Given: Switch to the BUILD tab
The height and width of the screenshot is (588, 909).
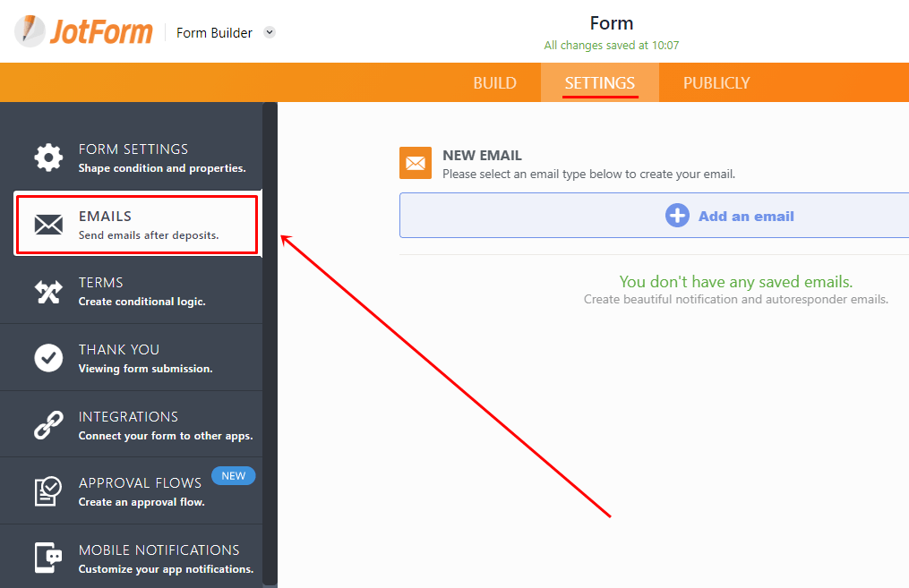Looking at the screenshot, I should point(494,83).
